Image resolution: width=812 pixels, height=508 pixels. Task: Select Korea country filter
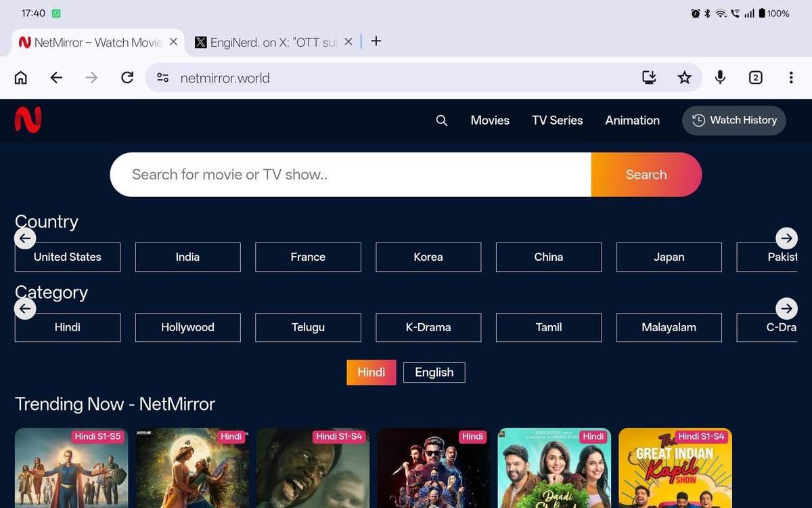coord(428,257)
